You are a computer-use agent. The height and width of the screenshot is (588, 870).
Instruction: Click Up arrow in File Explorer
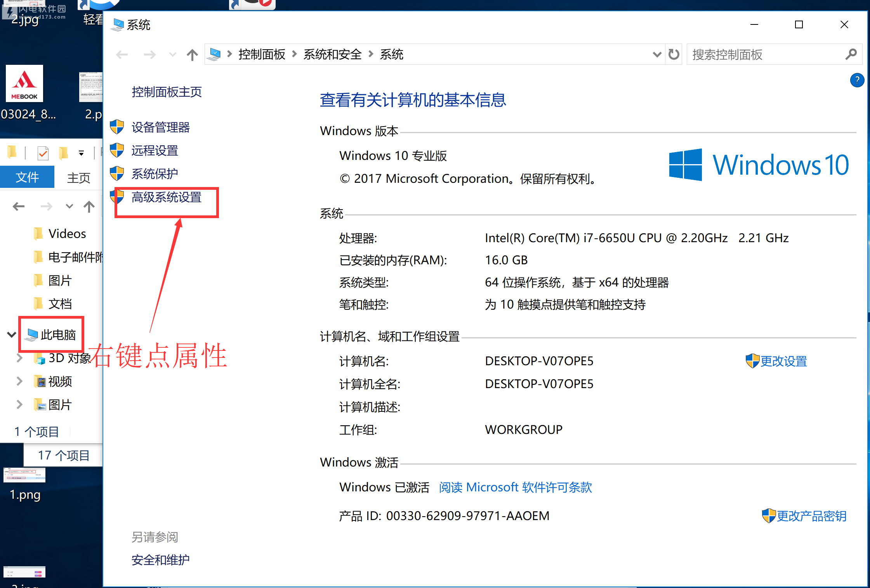point(89,206)
